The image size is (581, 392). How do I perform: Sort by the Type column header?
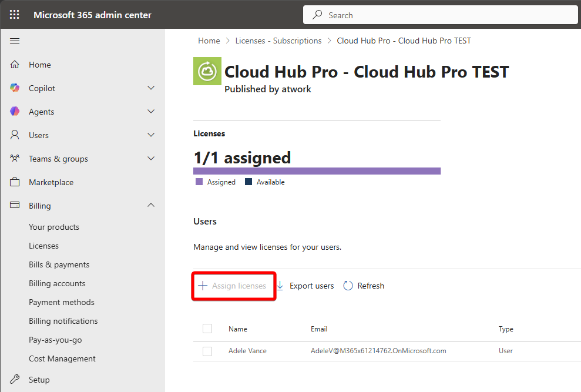[506, 329]
